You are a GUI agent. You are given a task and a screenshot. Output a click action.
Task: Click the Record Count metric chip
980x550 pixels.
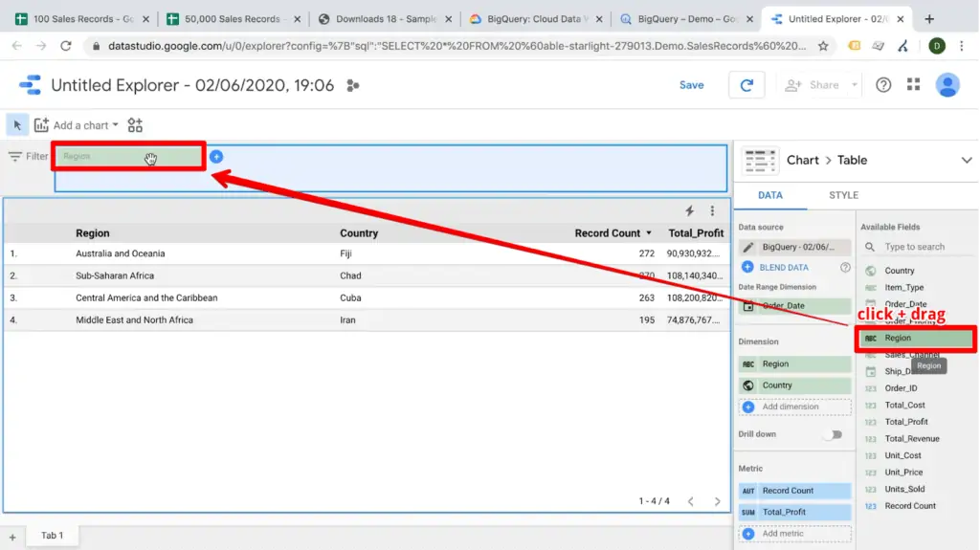[794, 492]
